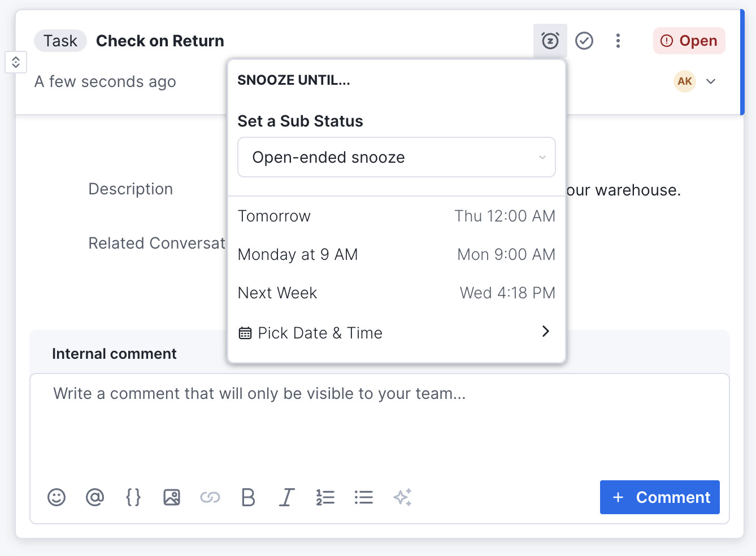This screenshot has width=756, height=556.
Task: Mark task done with checkmark icon
Action: (584, 41)
